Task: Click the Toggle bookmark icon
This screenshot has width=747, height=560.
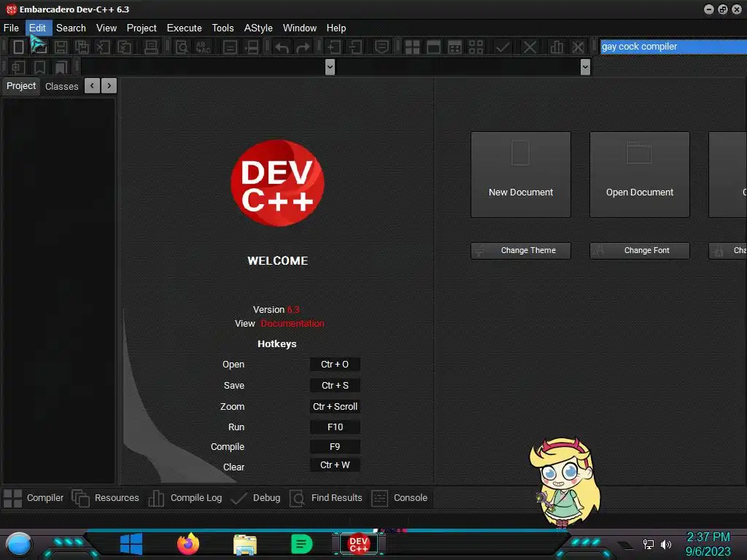Action: tap(39, 67)
